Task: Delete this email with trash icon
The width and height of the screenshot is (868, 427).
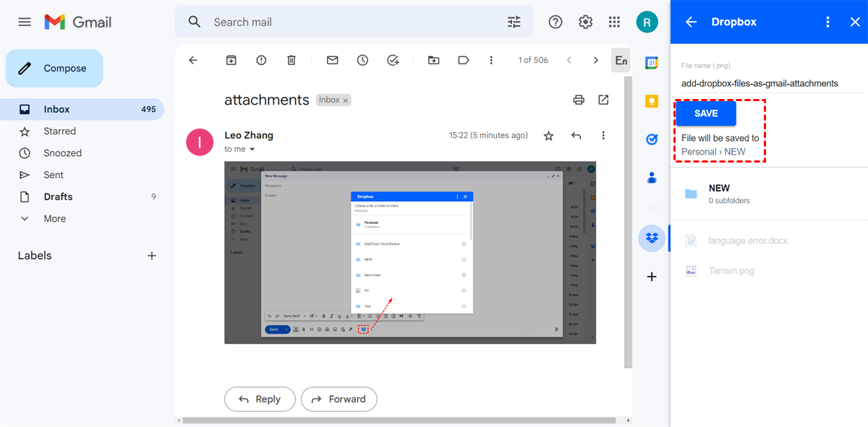Action: click(292, 60)
